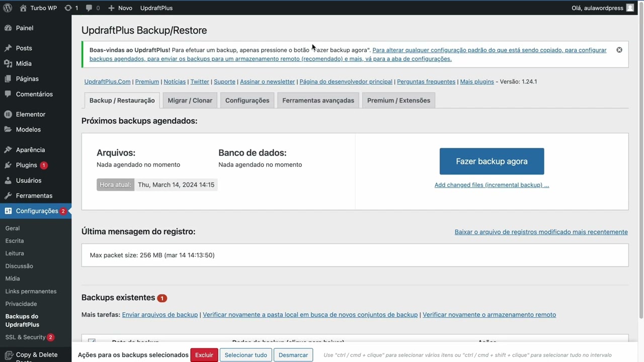The image size is (644, 362).
Task: Click the Modelos folder icon
Action: [x=8, y=130]
